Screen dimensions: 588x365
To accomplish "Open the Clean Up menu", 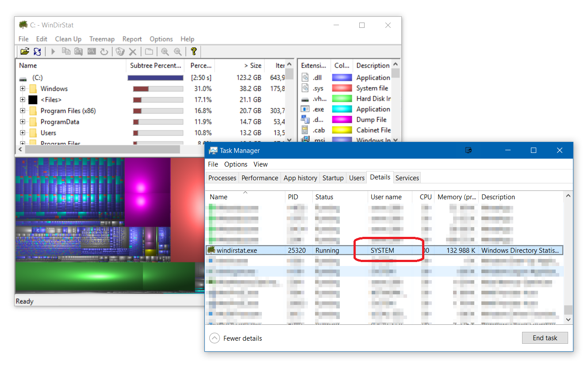I will [68, 39].
